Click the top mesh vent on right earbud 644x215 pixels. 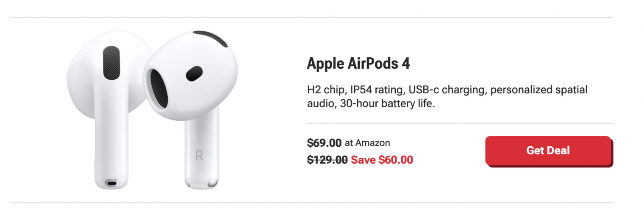pos(211,39)
